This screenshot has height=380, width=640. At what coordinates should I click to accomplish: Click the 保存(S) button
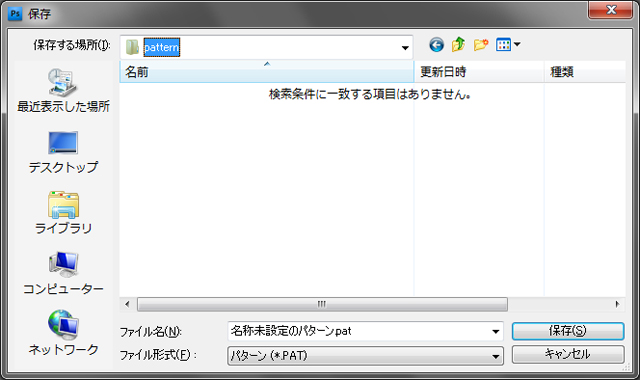click(x=568, y=331)
